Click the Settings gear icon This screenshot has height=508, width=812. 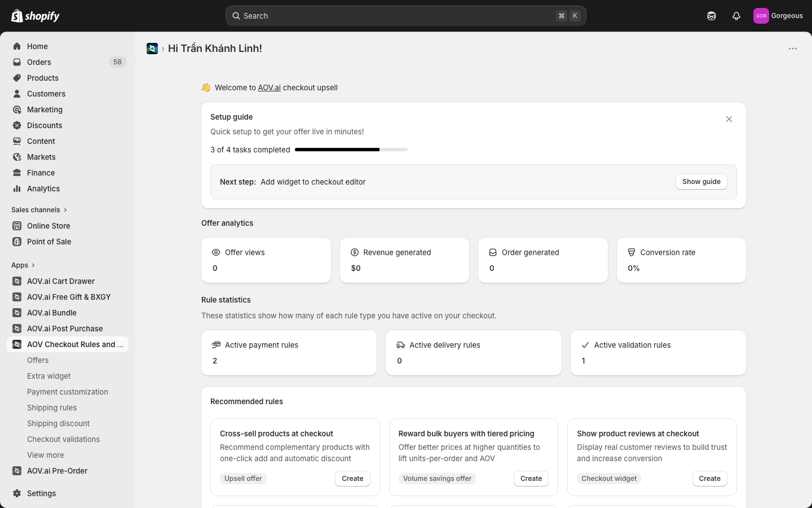click(x=17, y=493)
